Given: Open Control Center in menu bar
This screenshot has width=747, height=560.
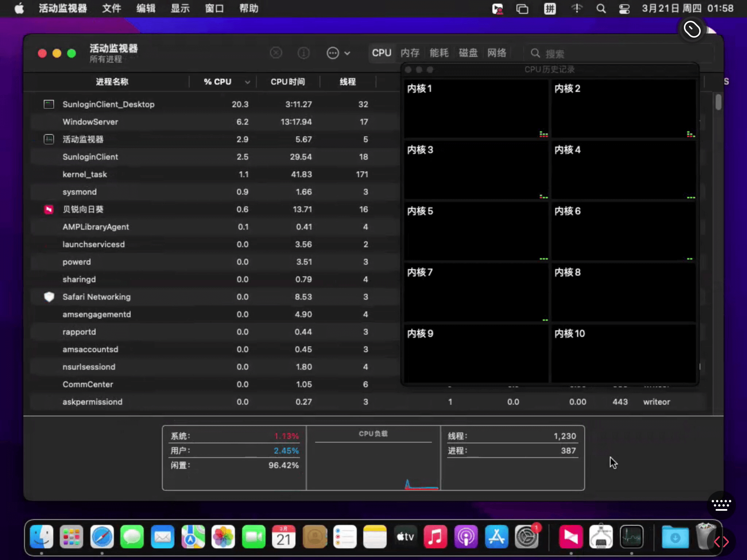Looking at the screenshot, I should click(x=624, y=9).
